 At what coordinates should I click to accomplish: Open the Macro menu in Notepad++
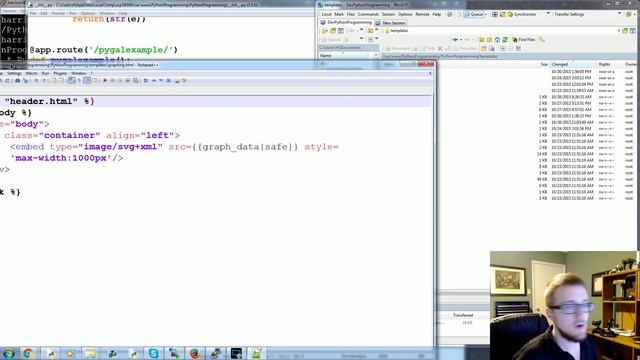[31, 73]
